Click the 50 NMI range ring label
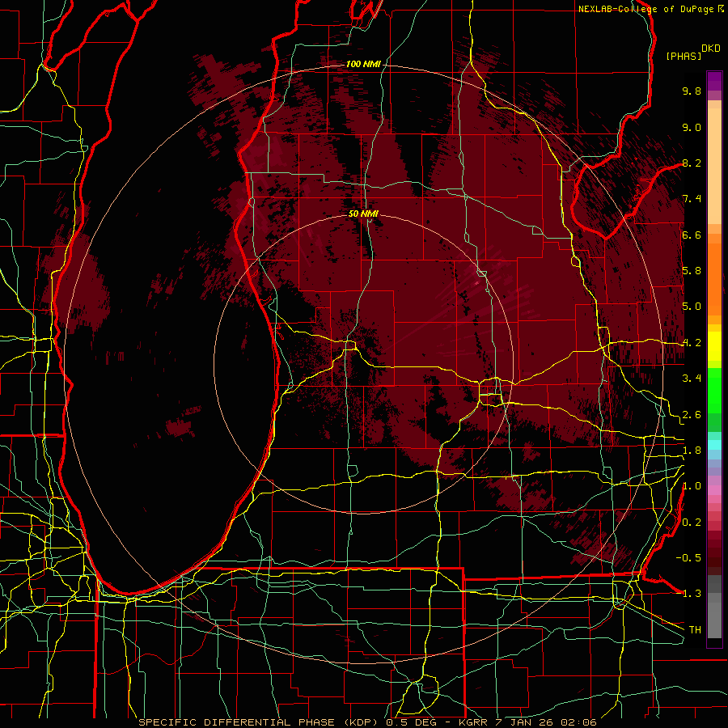The width and height of the screenshot is (728, 728). coord(363,214)
